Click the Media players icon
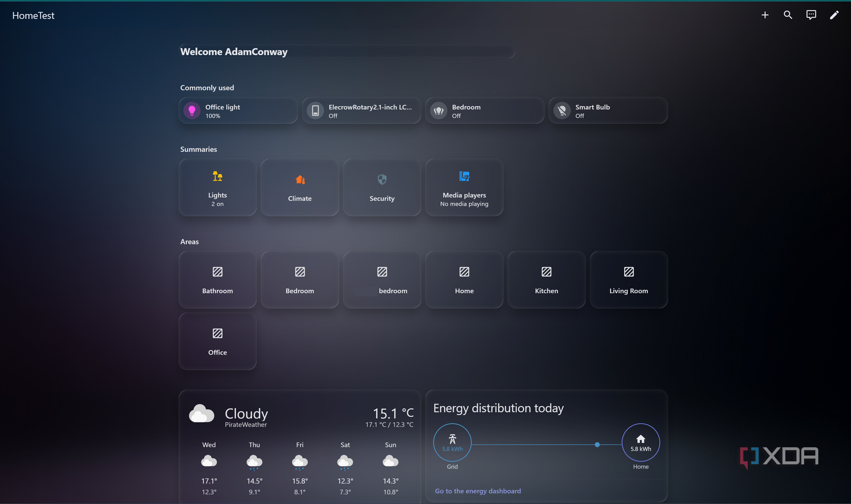This screenshot has width=851, height=504. pos(464,176)
